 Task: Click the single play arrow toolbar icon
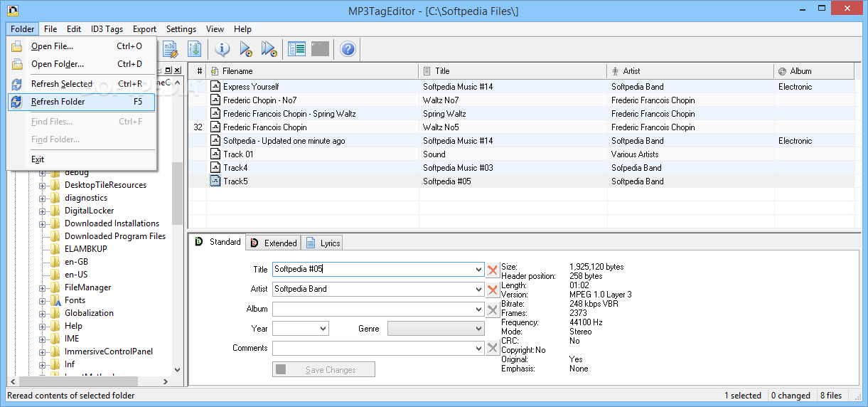246,49
